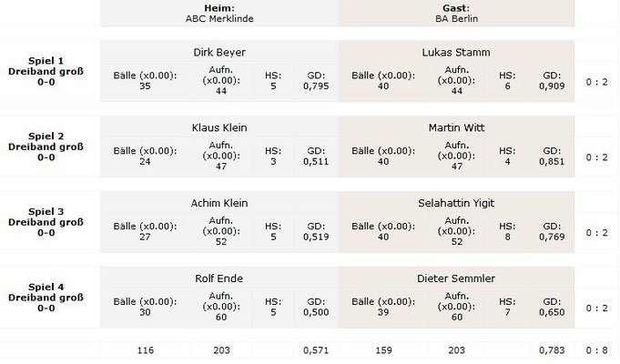Click Dirk Beyer's GD value 0,795
This screenshot has height=364, width=620.
click(316, 86)
